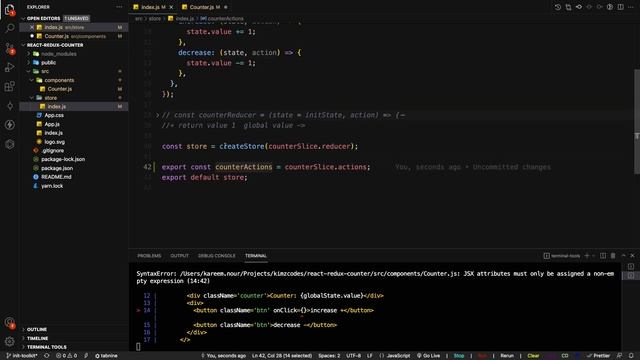640x360 pixels.
Task: Open yarn.lock in the file tree
Action: point(52,186)
